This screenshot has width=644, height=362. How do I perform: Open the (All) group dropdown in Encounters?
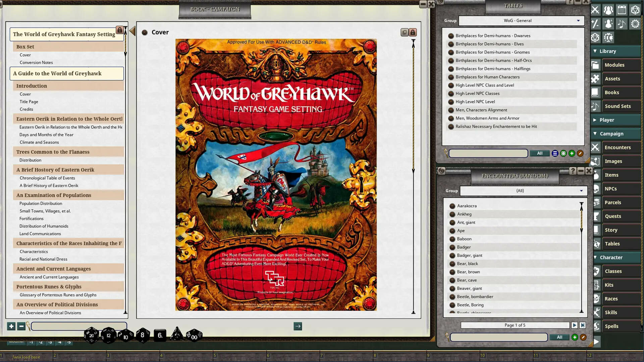pyautogui.click(x=523, y=190)
